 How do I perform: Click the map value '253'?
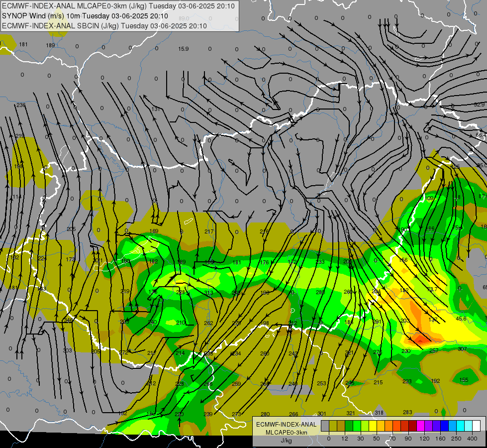[321, 383]
